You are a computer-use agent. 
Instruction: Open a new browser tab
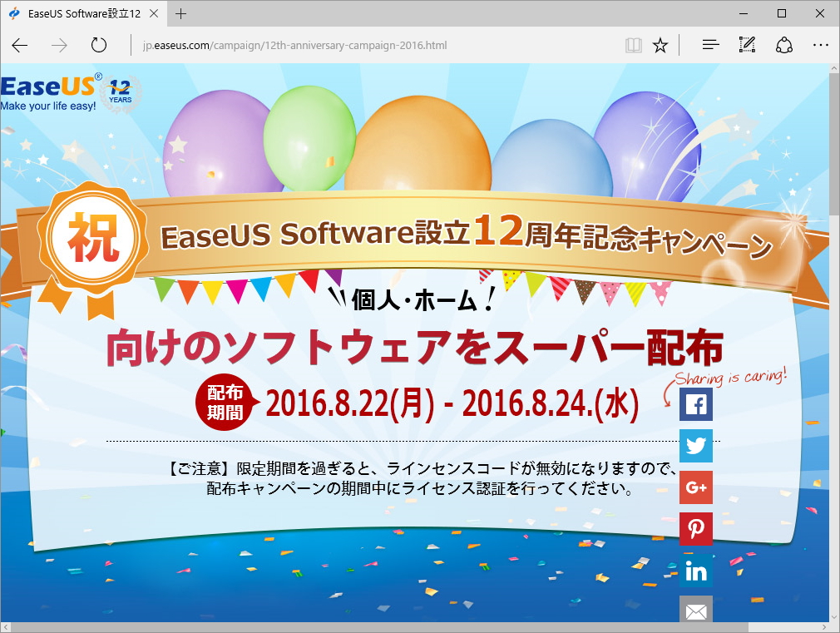(181, 13)
